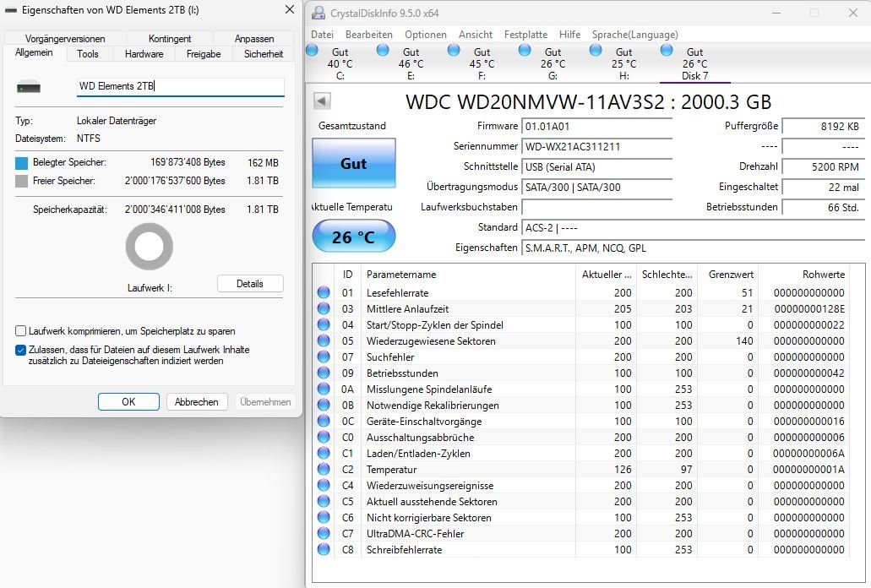Click the status orb for Wiederzugewiesene Sektoren
Image resolution: width=871 pixels, height=588 pixels.
click(x=324, y=341)
